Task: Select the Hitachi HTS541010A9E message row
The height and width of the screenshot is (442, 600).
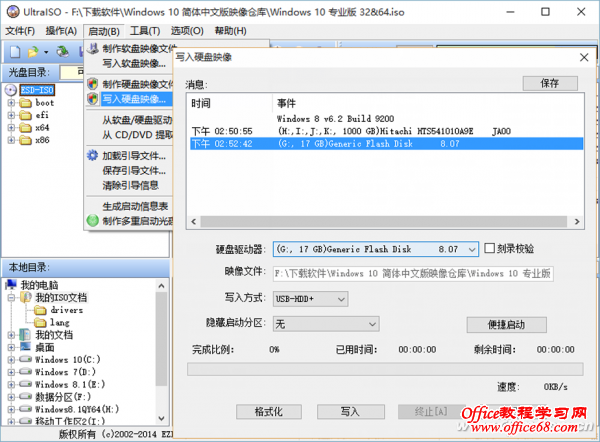Action: [386, 131]
